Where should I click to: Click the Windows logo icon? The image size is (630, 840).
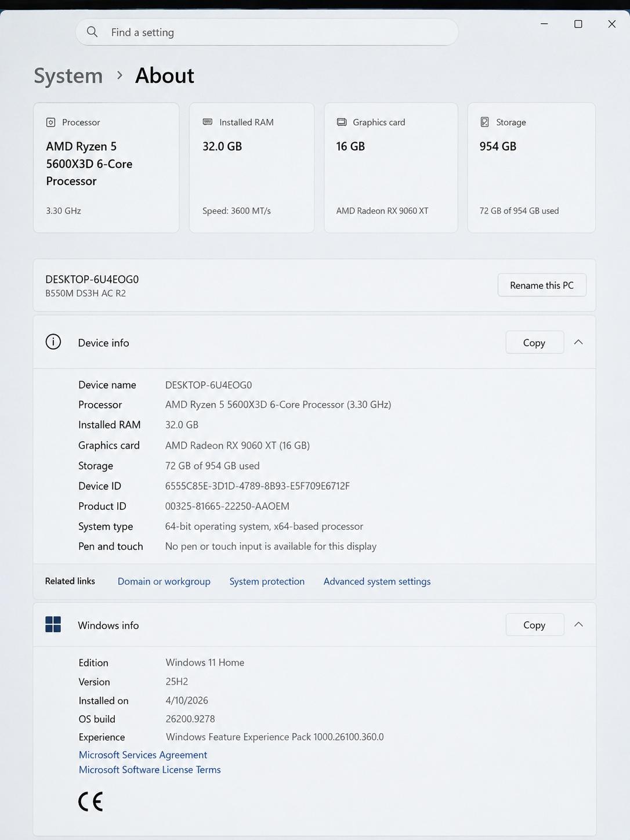tap(53, 624)
